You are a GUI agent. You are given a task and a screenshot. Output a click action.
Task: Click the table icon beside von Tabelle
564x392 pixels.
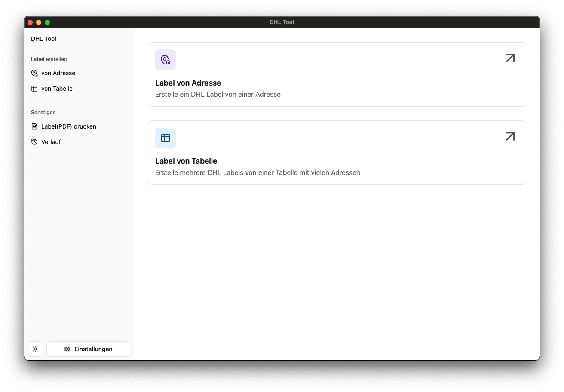click(x=34, y=89)
